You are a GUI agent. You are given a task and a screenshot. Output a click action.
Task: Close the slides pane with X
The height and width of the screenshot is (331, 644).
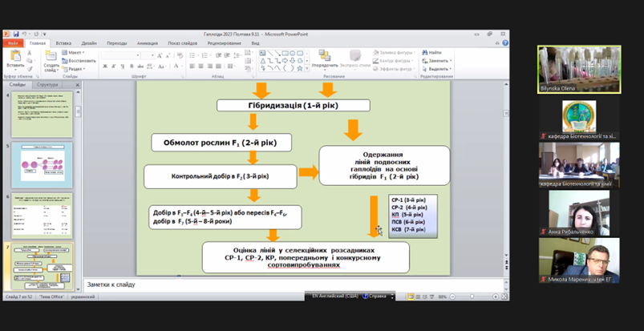[x=78, y=85]
